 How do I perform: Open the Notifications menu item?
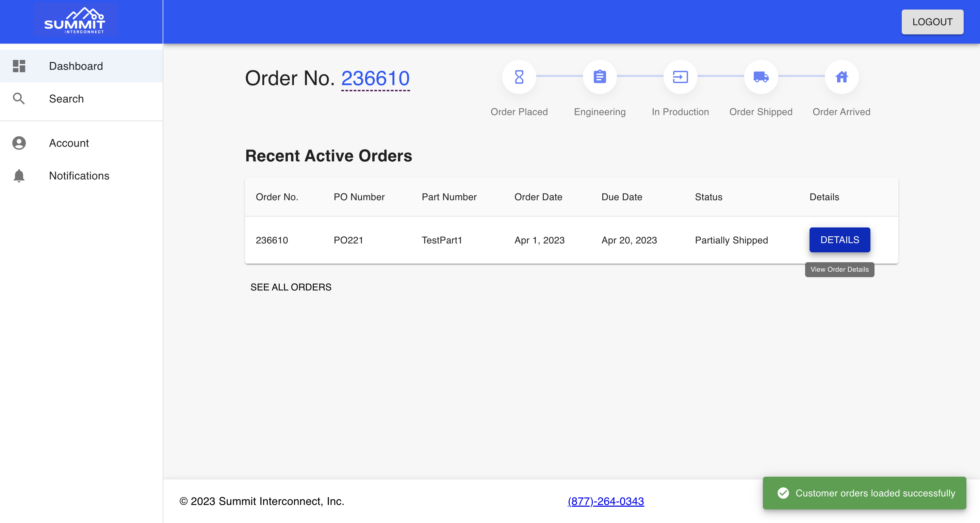point(81,176)
